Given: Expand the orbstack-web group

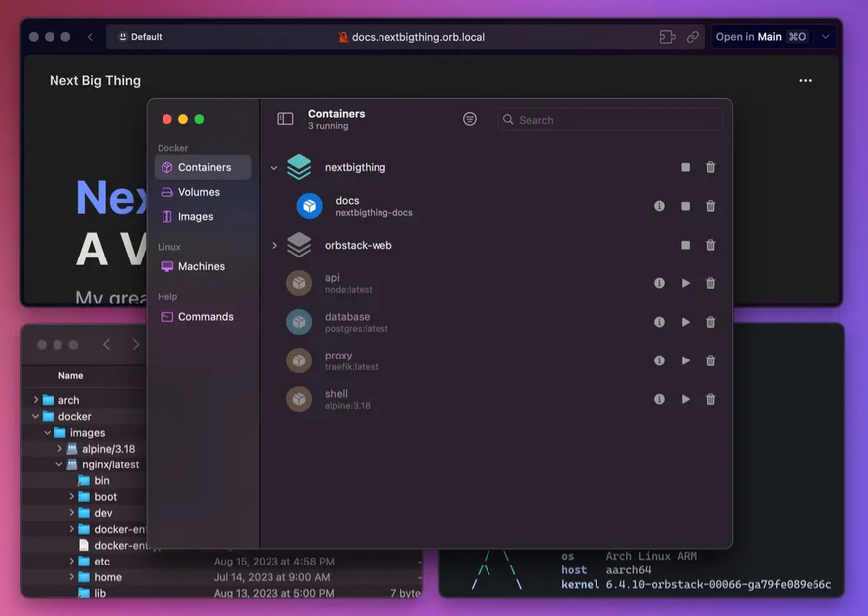Looking at the screenshot, I should tap(274, 245).
